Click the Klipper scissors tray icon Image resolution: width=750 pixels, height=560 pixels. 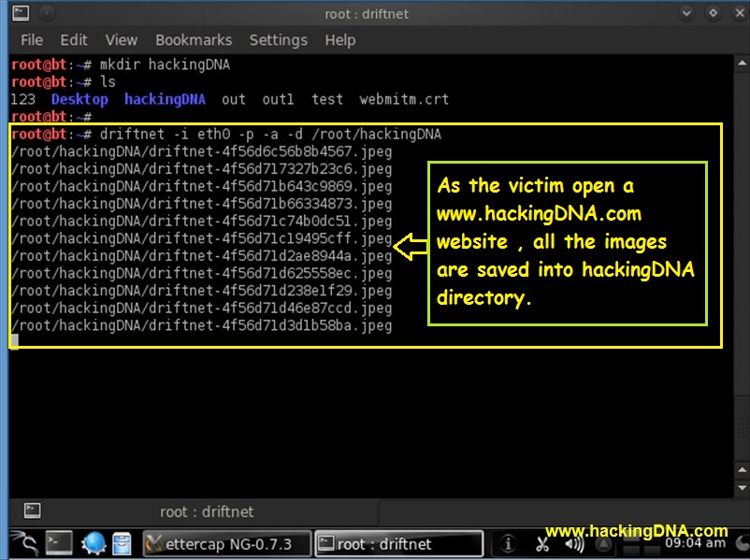pyautogui.click(x=543, y=543)
